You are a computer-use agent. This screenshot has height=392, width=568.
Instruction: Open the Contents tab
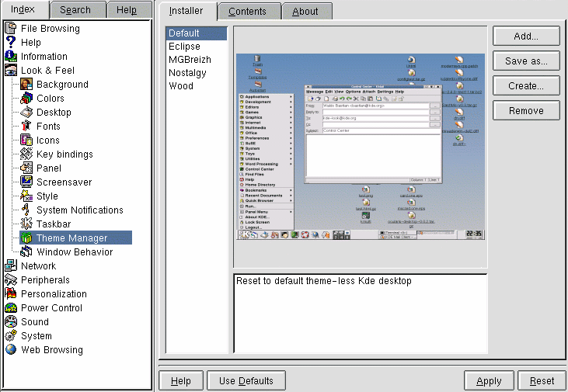tap(247, 11)
